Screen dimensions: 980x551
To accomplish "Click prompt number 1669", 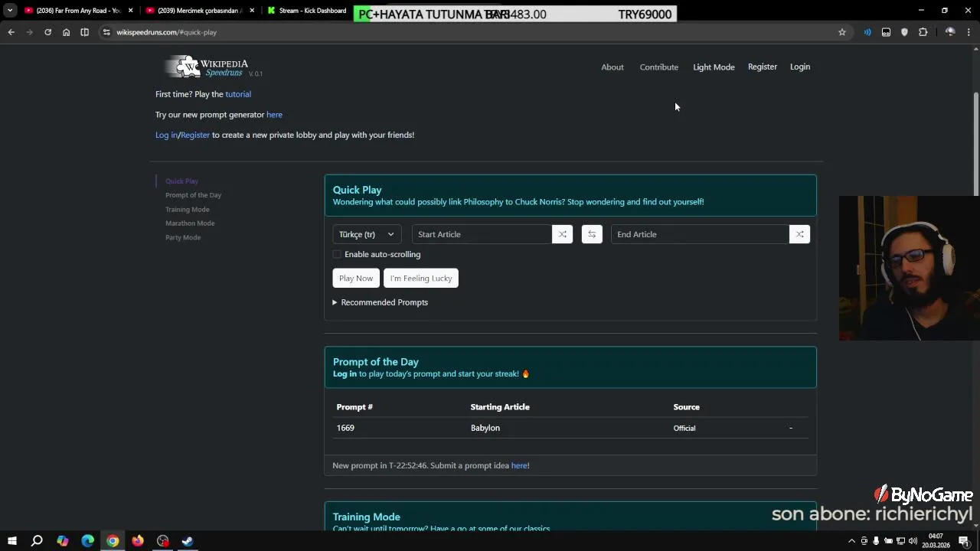I will tap(345, 428).
